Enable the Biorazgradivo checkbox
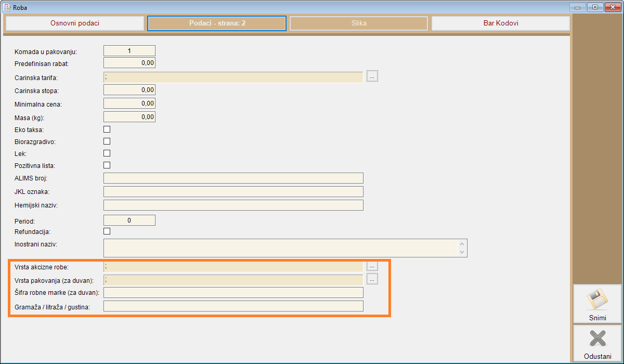This screenshot has width=624, height=364. click(x=107, y=141)
